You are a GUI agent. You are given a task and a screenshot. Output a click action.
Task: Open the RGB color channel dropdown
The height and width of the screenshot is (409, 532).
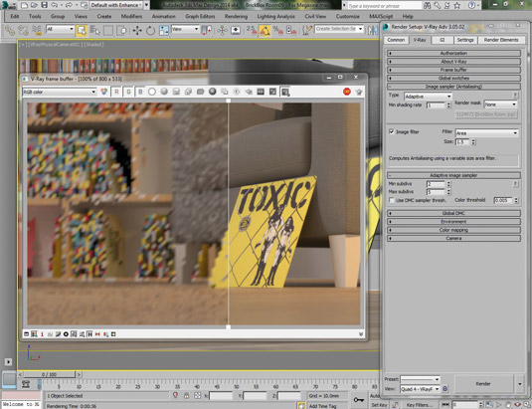coord(60,92)
